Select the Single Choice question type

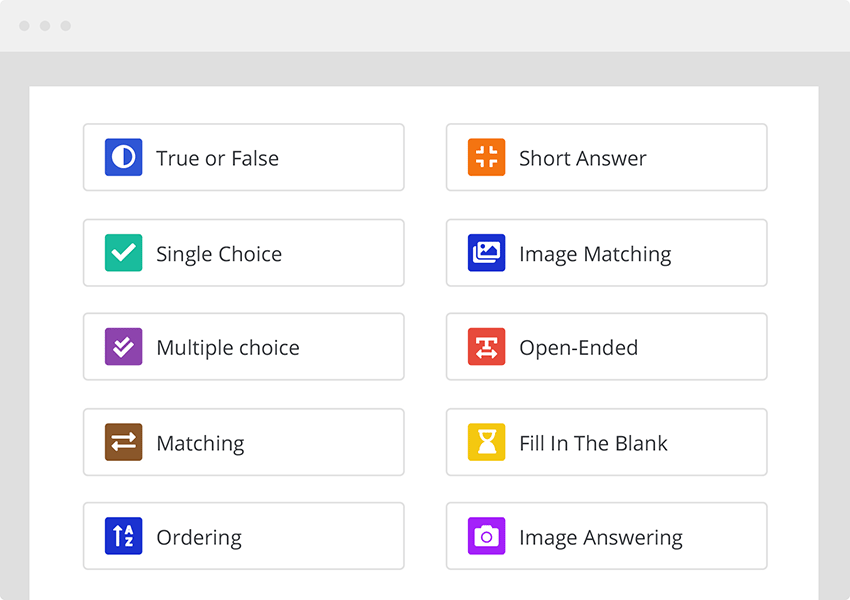243,252
